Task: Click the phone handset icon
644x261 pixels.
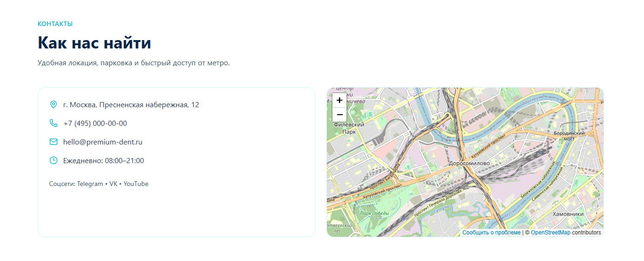Action: pos(54,123)
